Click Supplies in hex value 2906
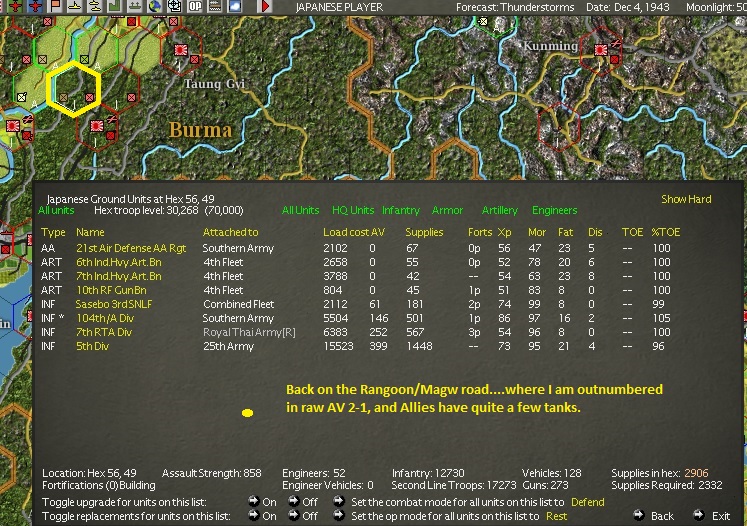 coord(696,473)
